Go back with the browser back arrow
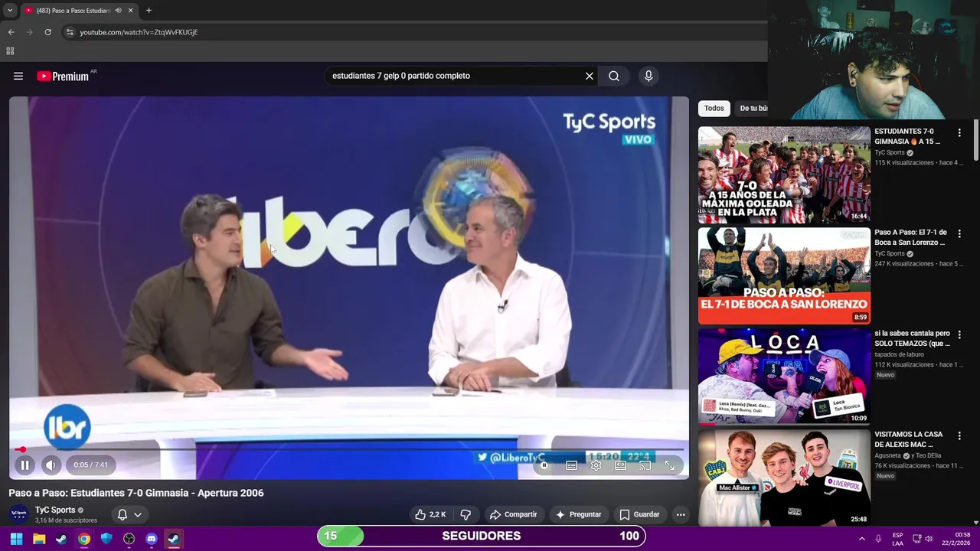This screenshot has height=551, width=980. coord(11,32)
